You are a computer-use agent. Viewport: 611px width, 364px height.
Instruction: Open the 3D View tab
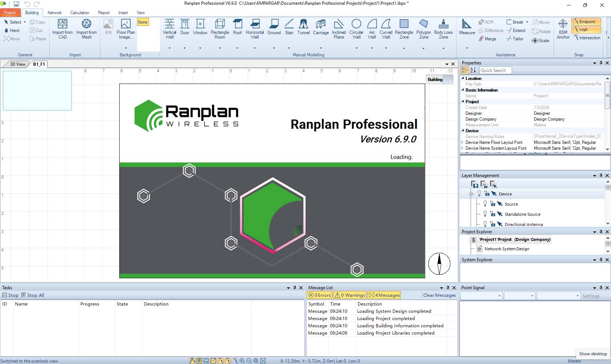pyautogui.click(x=17, y=64)
